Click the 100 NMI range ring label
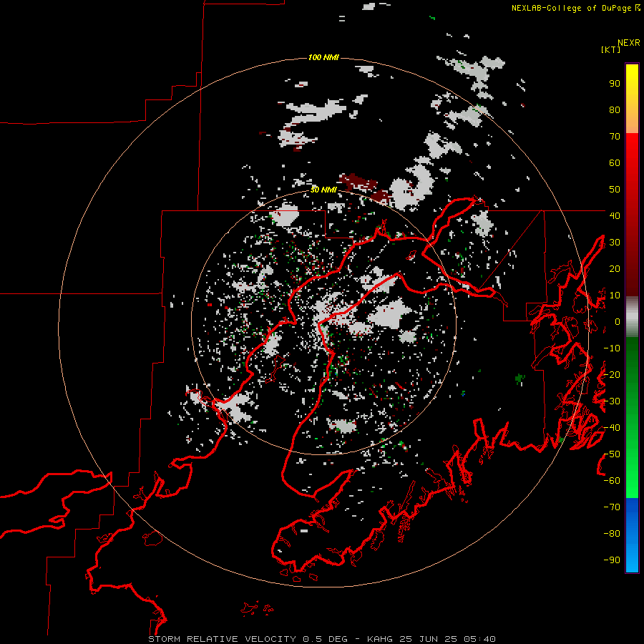 (x=323, y=57)
